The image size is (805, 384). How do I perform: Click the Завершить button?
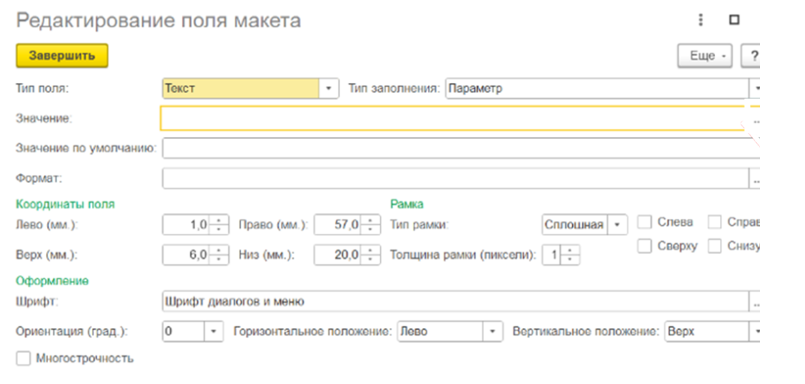pyautogui.click(x=62, y=55)
